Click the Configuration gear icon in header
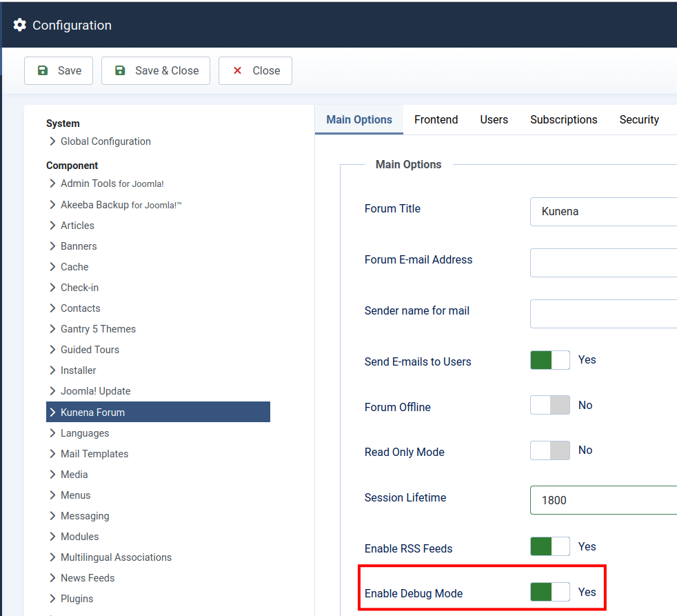Screen dimensions: 677x616 pos(20,25)
